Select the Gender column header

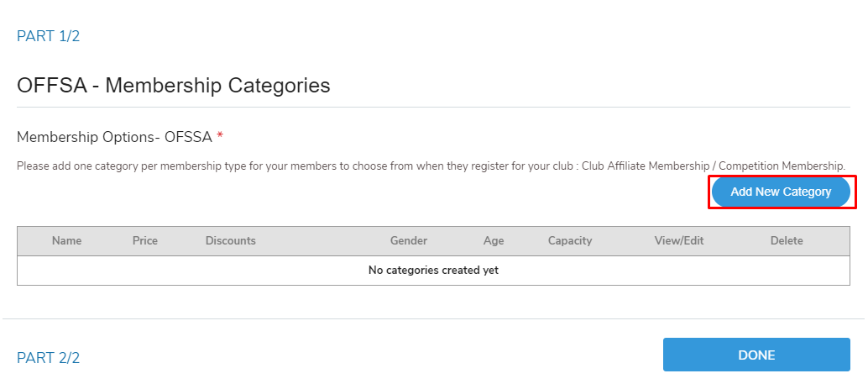click(x=409, y=241)
